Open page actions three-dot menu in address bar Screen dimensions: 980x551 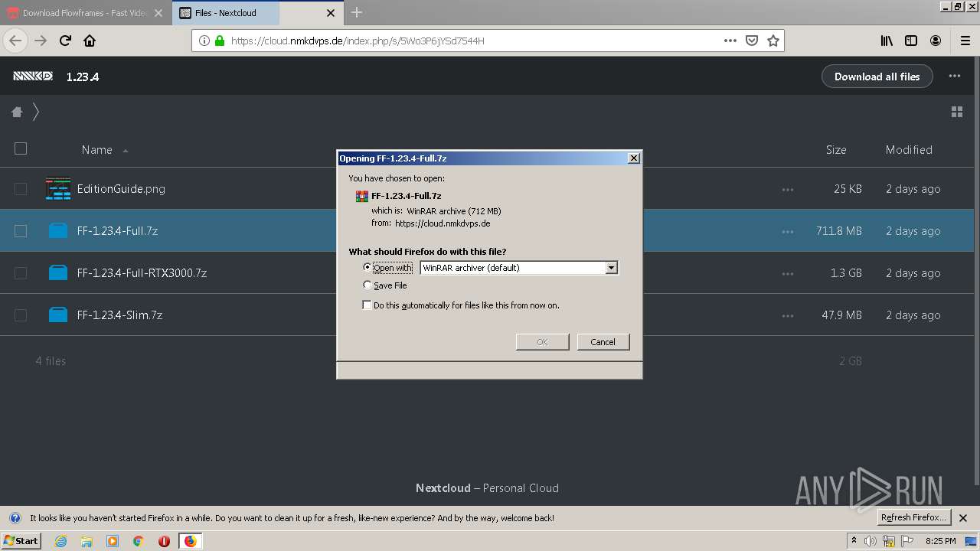tap(730, 41)
